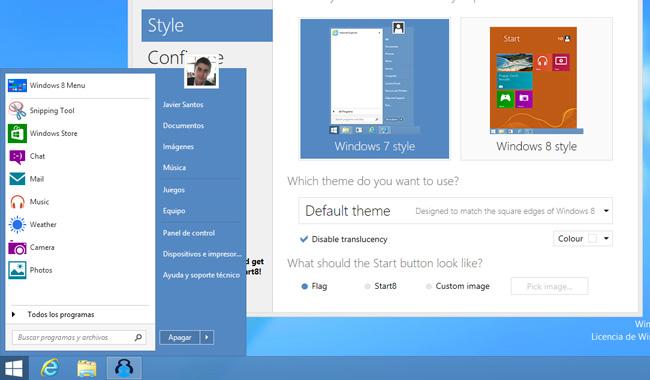The image size is (650, 380).
Task: Open the Windows 8 Menu icon
Action: point(17,85)
